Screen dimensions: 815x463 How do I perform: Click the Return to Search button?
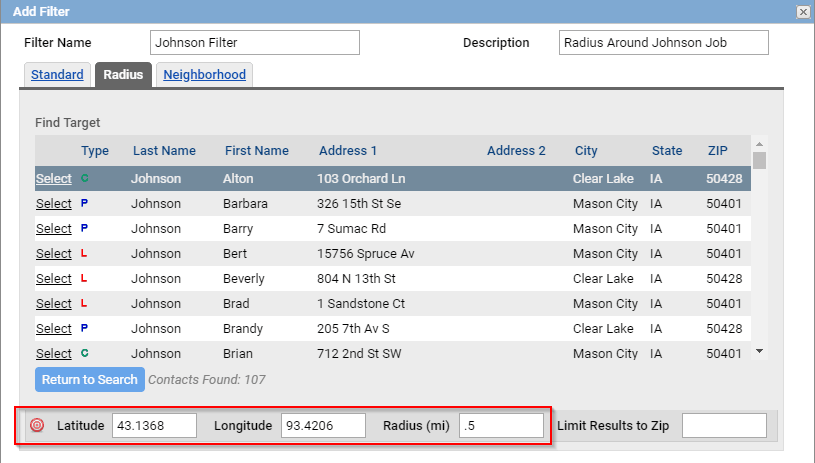point(90,379)
